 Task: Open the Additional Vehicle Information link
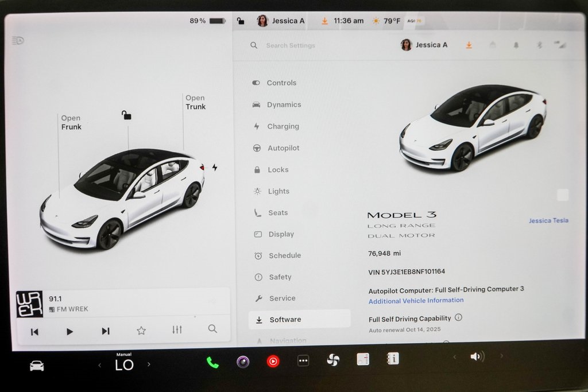(x=416, y=301)
